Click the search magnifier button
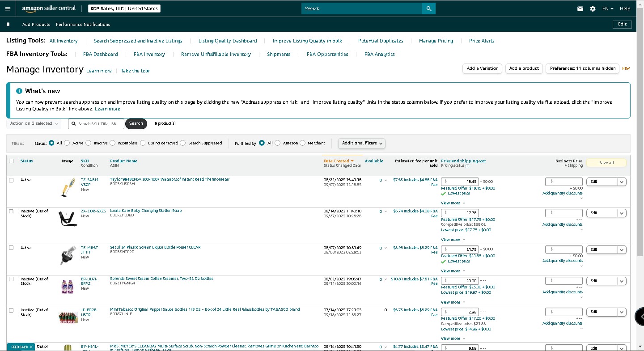644x351 pixels. [x=429, y=8]
